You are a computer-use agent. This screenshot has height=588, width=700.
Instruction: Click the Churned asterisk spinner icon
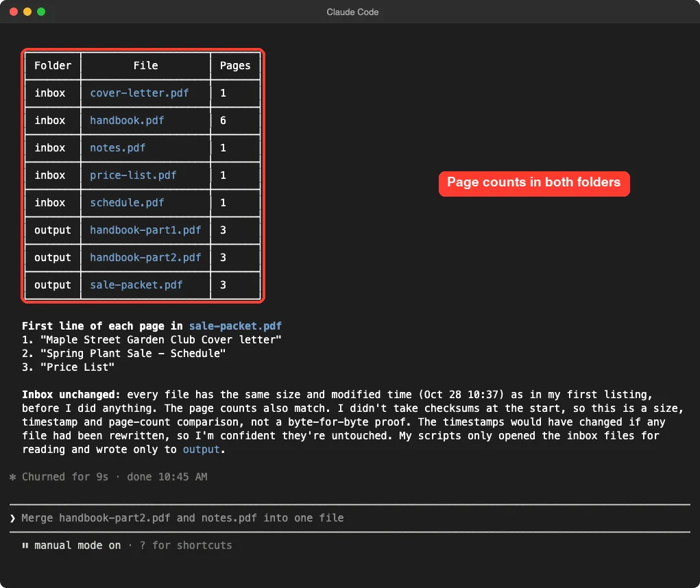pyautogui.click(x=13, y=478)
